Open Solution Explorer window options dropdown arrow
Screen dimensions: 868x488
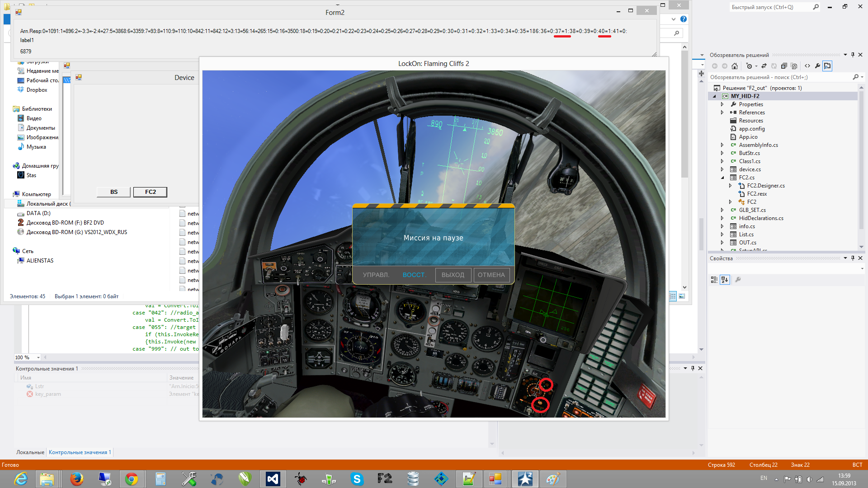click(x=845, y=55)
